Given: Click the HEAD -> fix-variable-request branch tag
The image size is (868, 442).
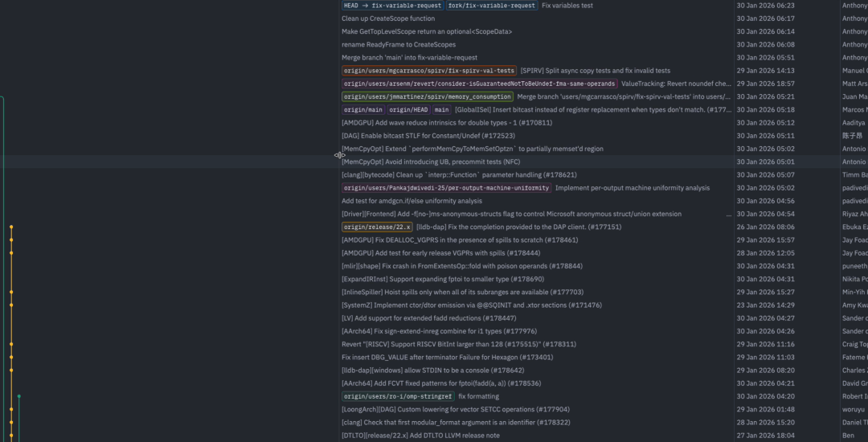Looking at the screenshot, I should (x=392, y=6).
